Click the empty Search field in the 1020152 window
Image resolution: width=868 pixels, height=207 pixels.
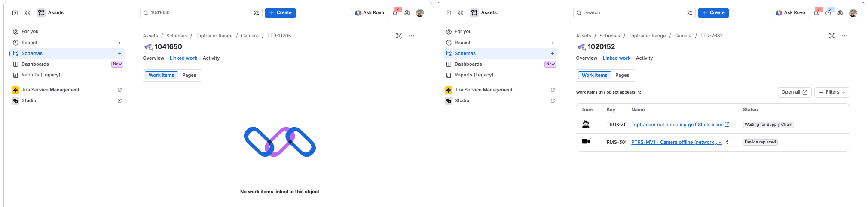pos(634,13)
